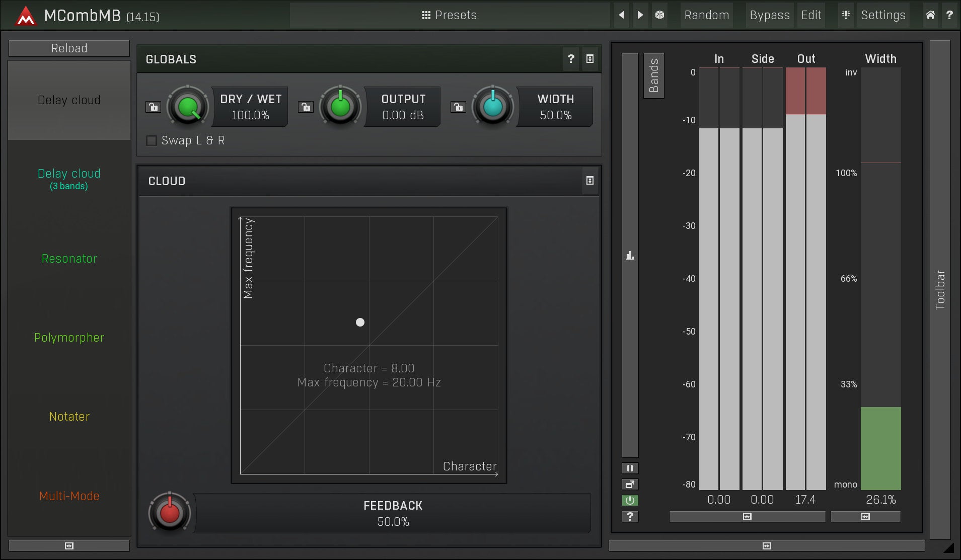Click the red Feedback knob
Viewport: 961px width, 560px height.
(x=170, y=513)
